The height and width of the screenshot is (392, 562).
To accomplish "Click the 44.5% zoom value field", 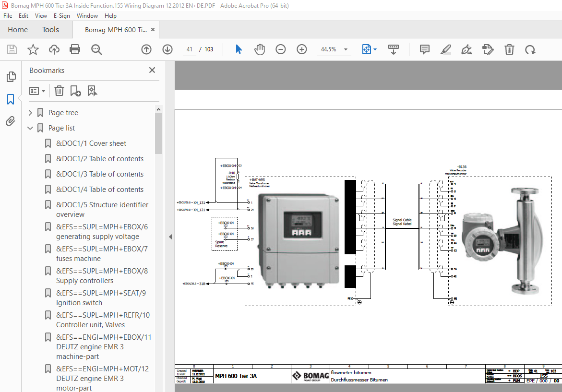I will tap(328, 49).
